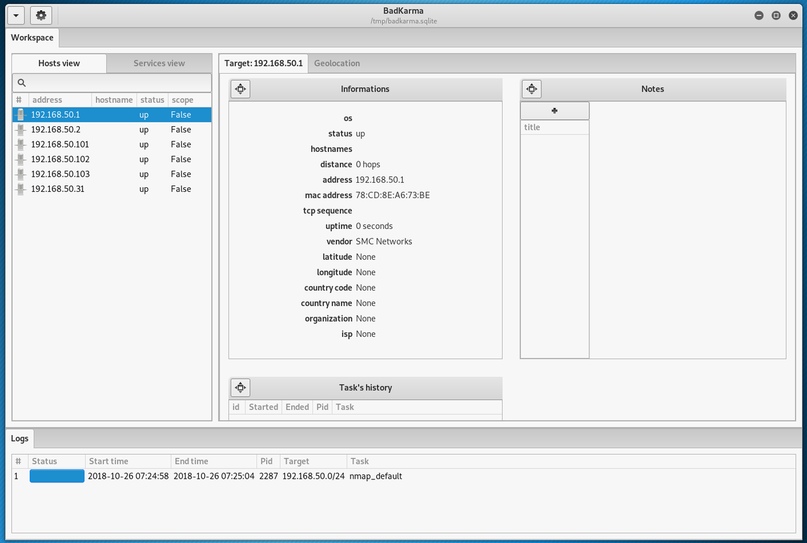This screenshot has height=543, width=807.
Task: Click the Task's history panel detach icon
Action: (x=240, y=388)
